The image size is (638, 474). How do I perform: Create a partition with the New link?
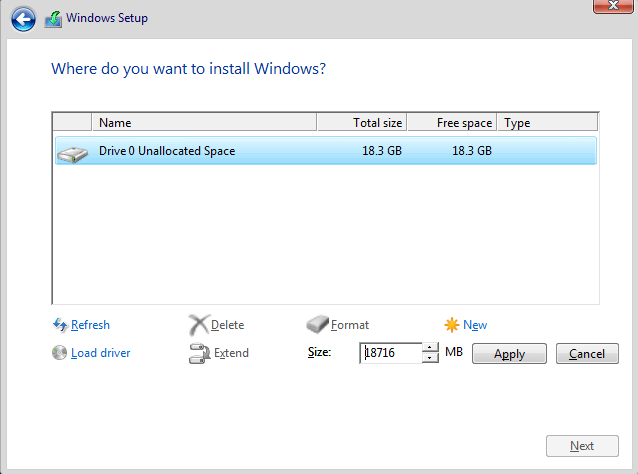click(x=475, y=325)
